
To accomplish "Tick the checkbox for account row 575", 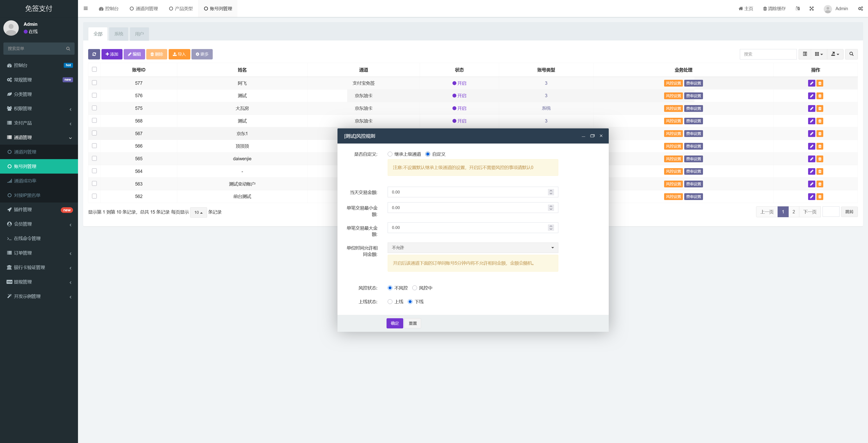I will pyautogui.click(x=94, y=108).
